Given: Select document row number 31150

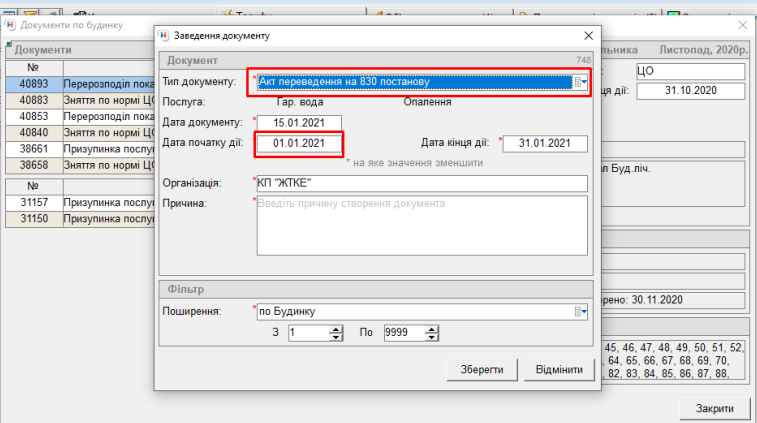Looking at the screenshot, I should point(34,218).
